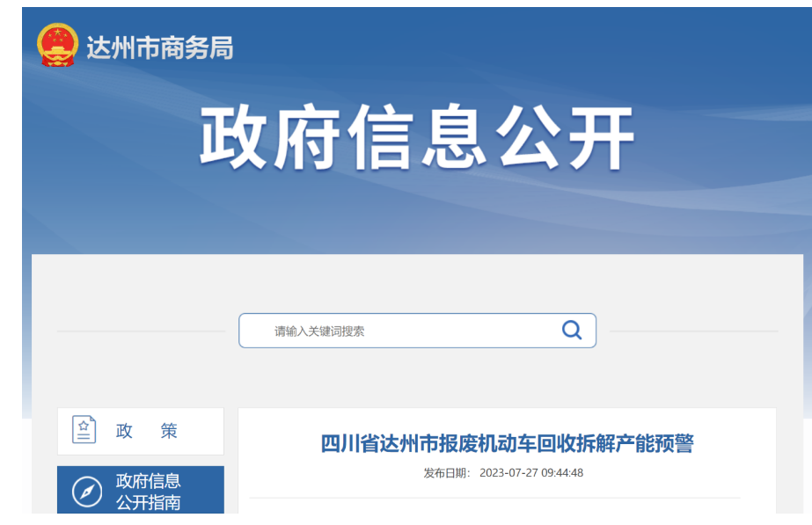The height and width of the screenshot is (525, 812).
Task: Click the article title 四川省达州市报废机动车回收拆解产能预警
Action: click(507, 444)
